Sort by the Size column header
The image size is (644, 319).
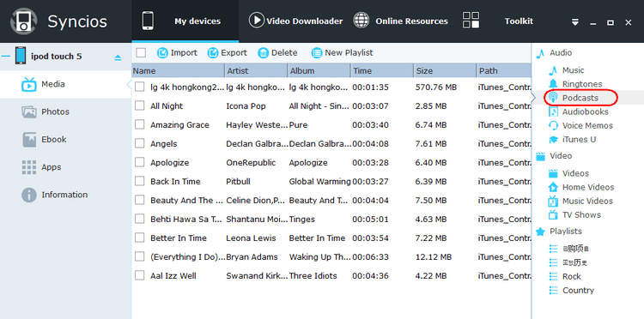click(445, 70)
